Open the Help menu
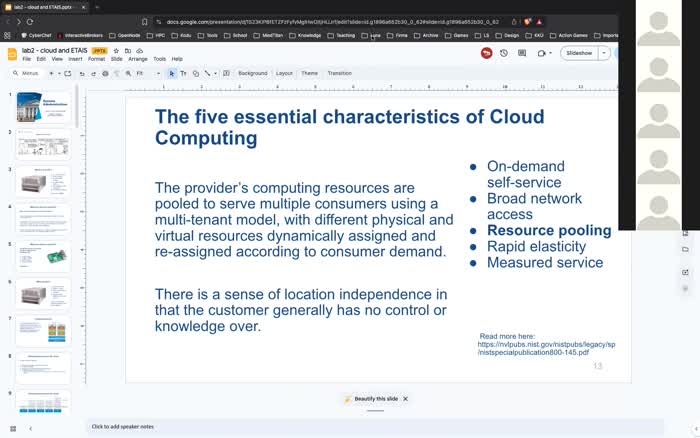The image size is (700, 438). [177, 59]
